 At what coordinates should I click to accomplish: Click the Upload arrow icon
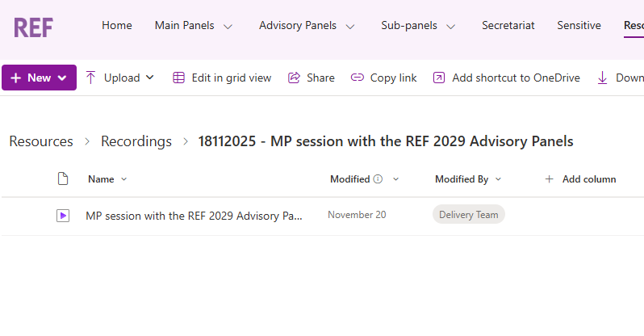[x=90, y=78]
